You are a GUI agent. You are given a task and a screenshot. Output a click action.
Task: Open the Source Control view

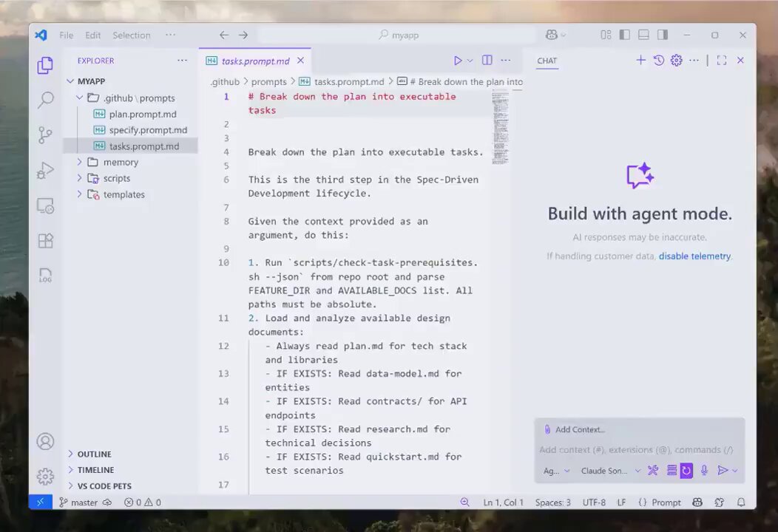(x=45, y=135)
